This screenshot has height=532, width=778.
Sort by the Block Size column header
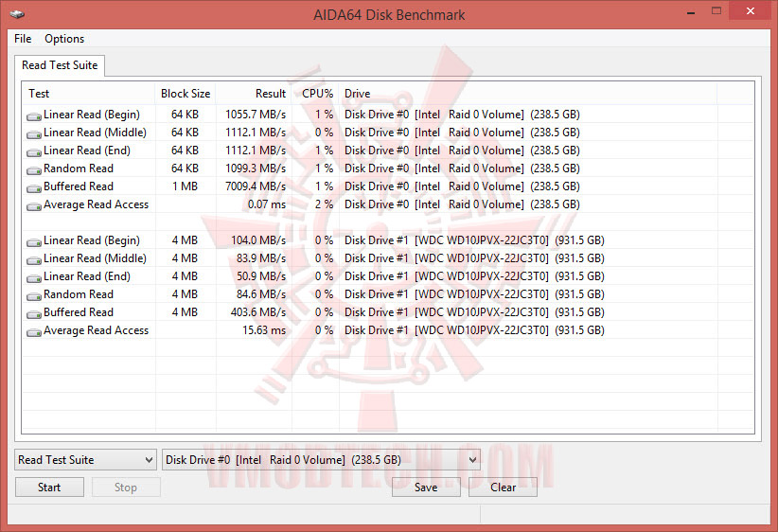tap(186, 94)
